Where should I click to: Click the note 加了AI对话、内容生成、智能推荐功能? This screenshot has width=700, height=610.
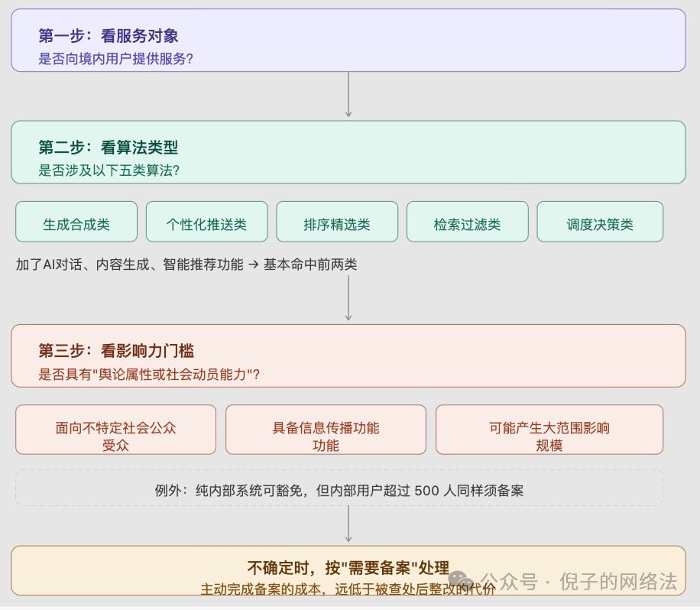(x=129, y=264)
